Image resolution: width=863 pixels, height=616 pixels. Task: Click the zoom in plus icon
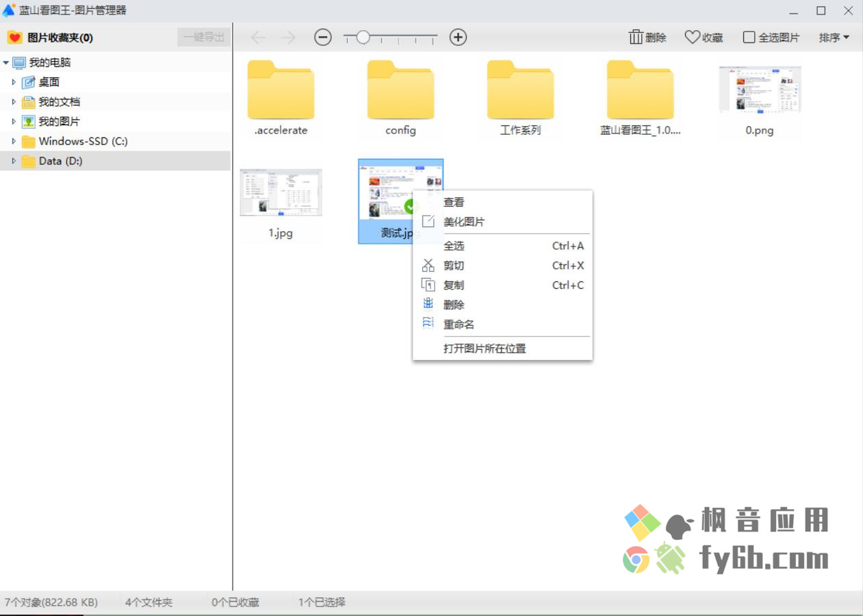click(x=458, y=38)
